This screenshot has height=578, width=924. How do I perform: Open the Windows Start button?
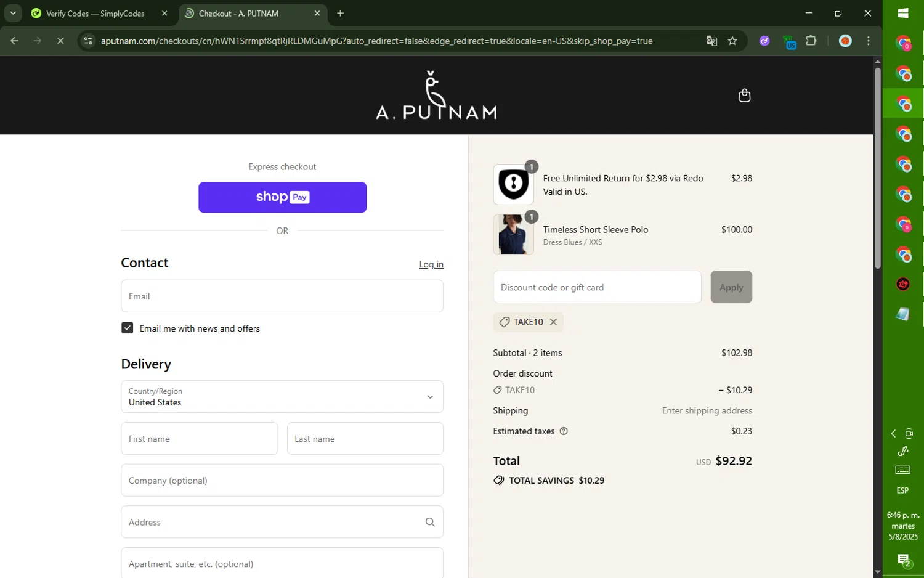tap(903, 14)
